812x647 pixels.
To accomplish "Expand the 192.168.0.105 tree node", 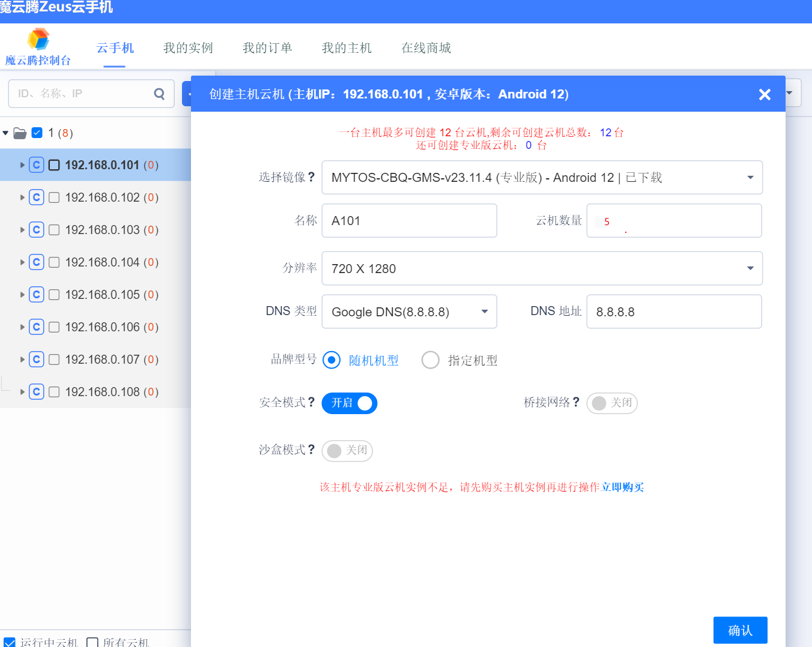I will (23, 295).
